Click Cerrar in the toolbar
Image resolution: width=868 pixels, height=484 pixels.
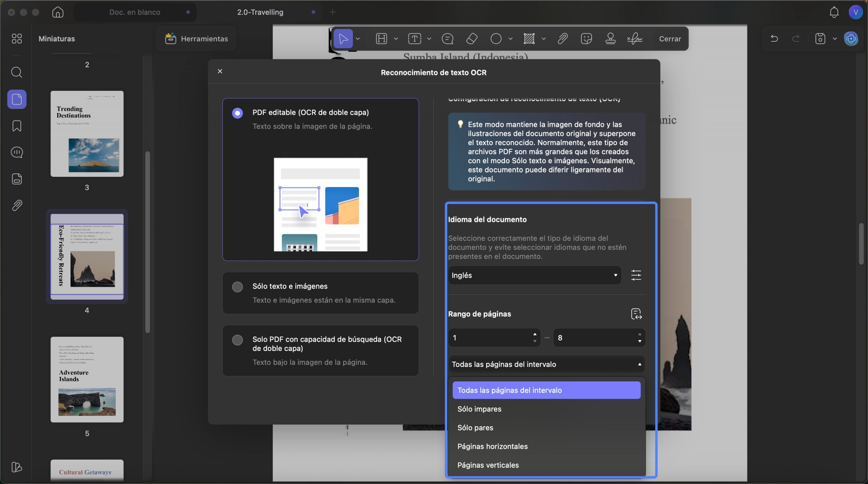pyautogui.click(x=670, y=39)
